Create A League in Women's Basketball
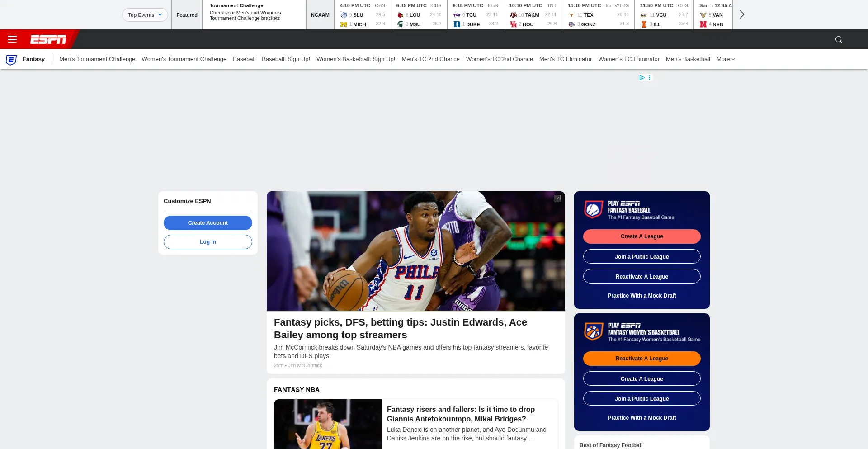 (x=642, y=378)
